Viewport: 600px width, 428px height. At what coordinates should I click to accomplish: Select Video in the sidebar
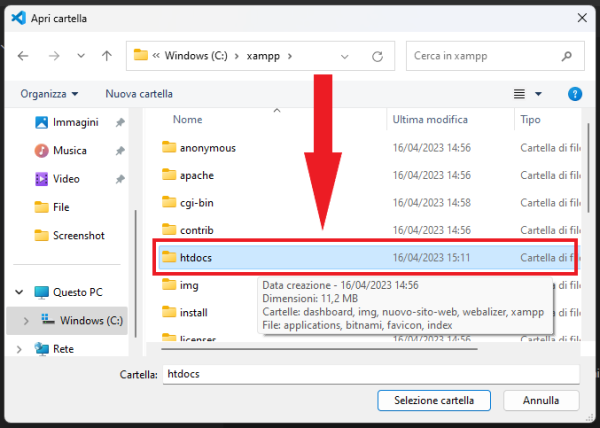point(66,179)
